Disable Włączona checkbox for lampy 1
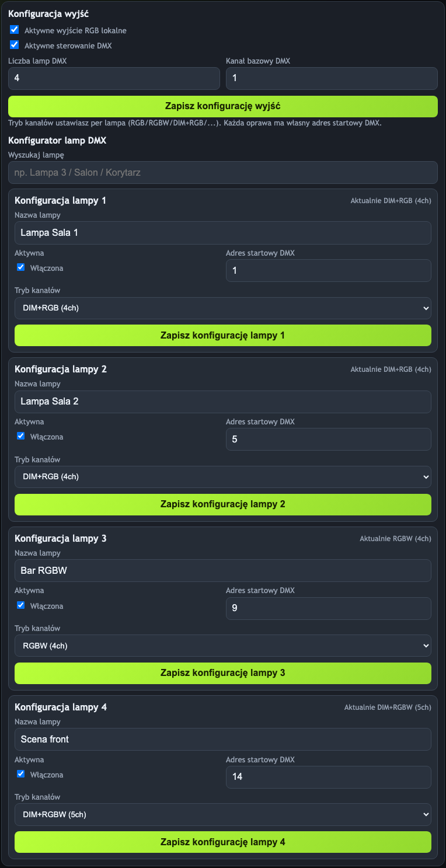Image resolution: width=446 pixels, height=868 pixels. (21, 267)
